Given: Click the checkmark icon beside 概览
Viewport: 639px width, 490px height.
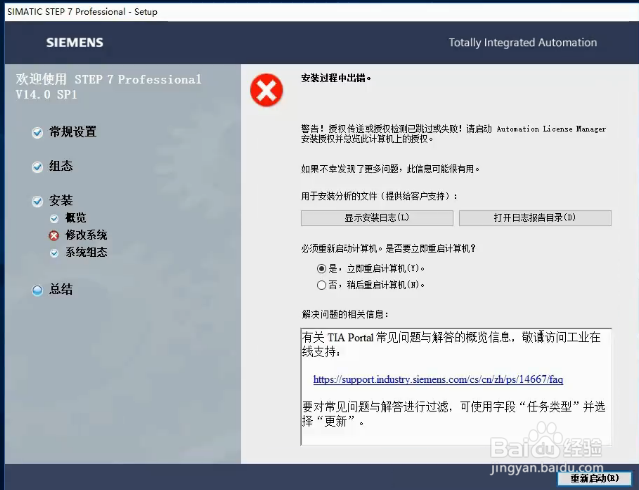Looking at the screenshot, I should click(54, 219).
